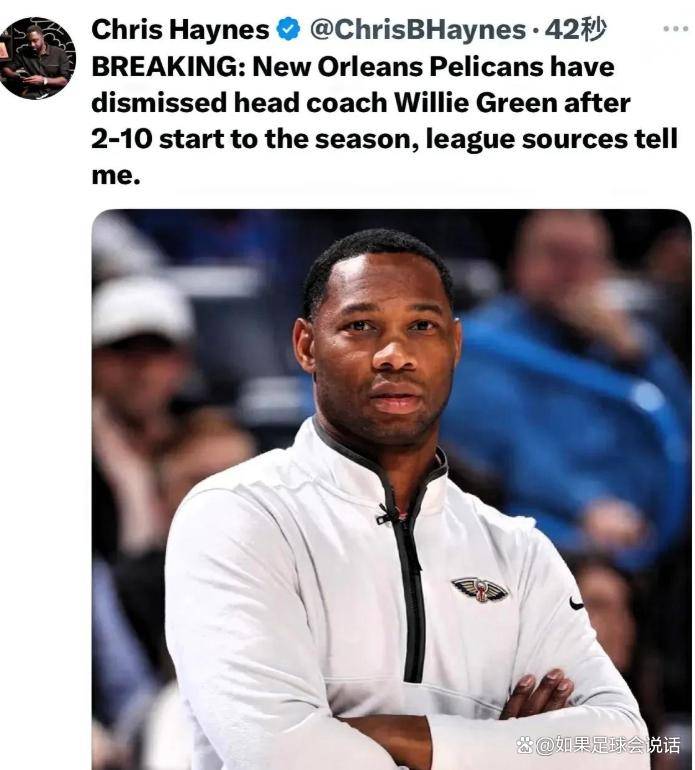The height and width of the screenshot is (770, 695).
Task: Open the three-dot more options menu
Action: pyautogui.click(x=675, y=29)
